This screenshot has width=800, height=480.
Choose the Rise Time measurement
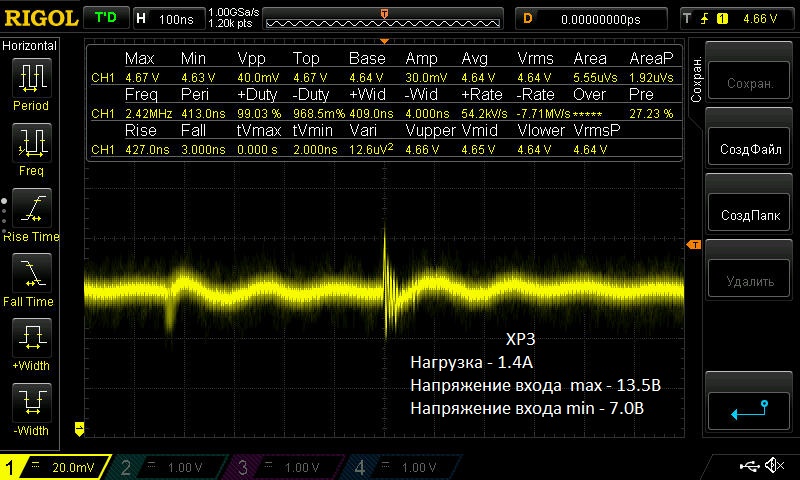[31, 209]
